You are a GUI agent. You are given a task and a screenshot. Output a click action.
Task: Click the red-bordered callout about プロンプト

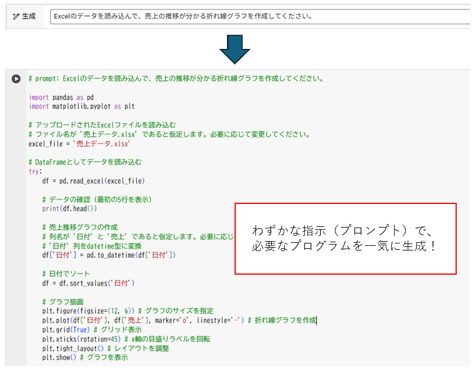click(345, 239)
